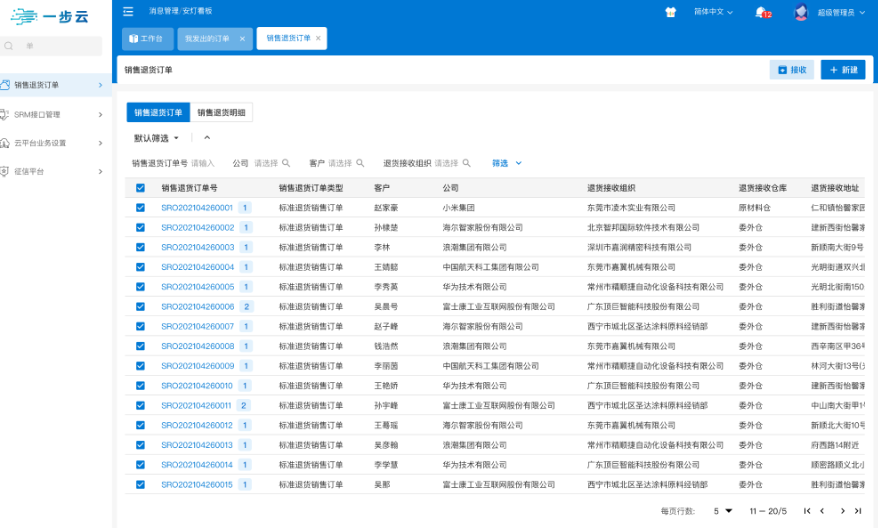Click the 退货接收组织 filter search icon
The width and height of the screenshot is (880, 528).
(x=466, y=163)
